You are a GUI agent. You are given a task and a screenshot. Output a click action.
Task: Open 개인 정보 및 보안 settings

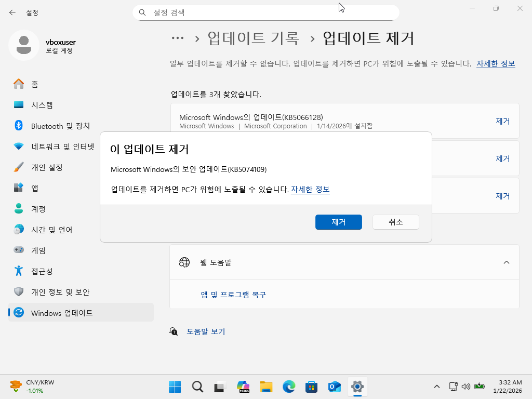click(81, 292)
